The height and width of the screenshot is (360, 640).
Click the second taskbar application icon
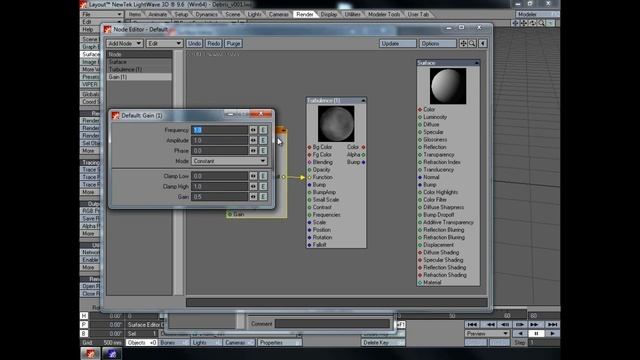coord(111,353)
